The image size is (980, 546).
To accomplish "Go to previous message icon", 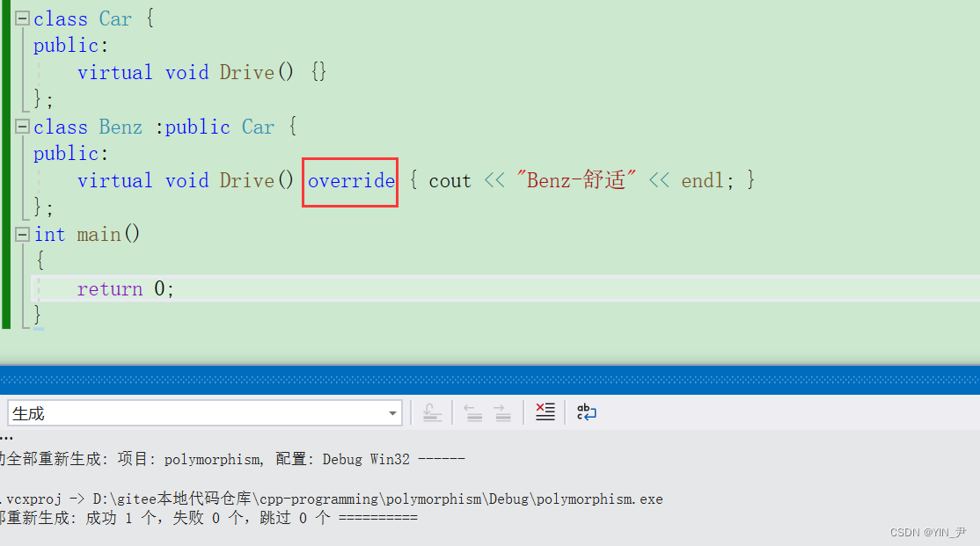I will pos(474,412).
